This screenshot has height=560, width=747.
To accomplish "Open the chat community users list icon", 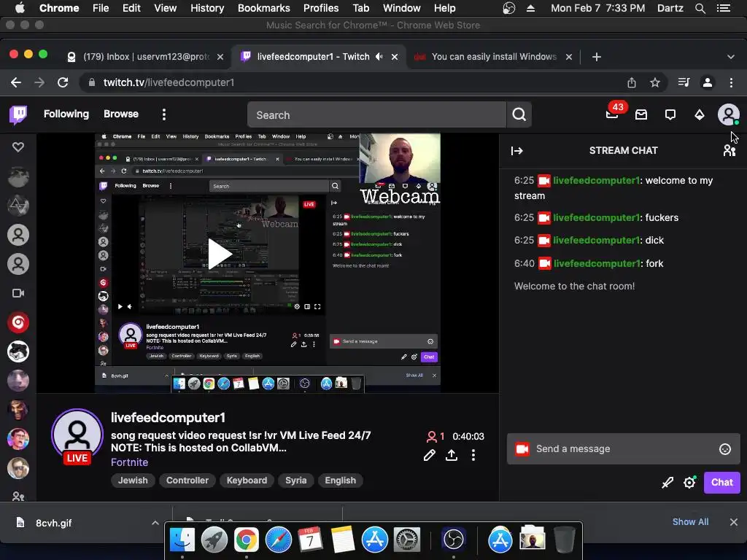I will pos(729,150).
